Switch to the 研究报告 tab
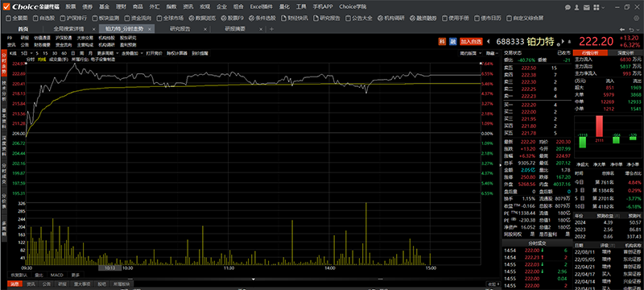 (180, 29)
